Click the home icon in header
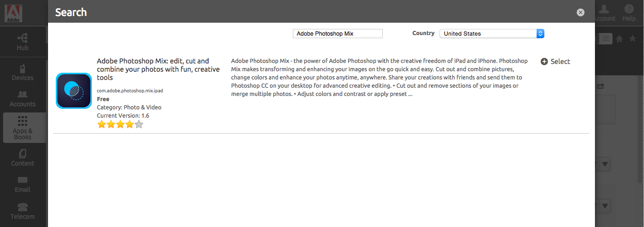The width and height of the screenshot is (644, 227). [x=619, y=39]
